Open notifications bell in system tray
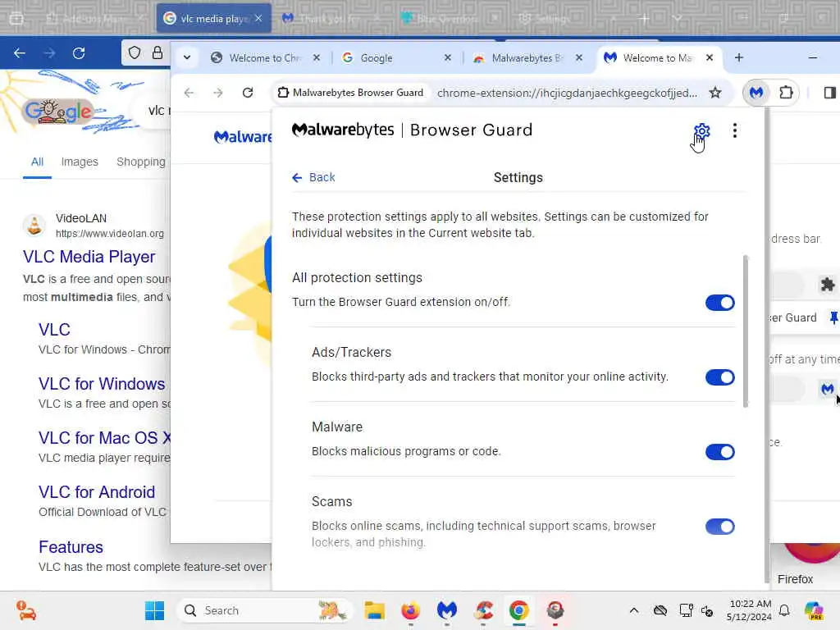The height and width of the screenshot is (630, 840). click(784, 610)
